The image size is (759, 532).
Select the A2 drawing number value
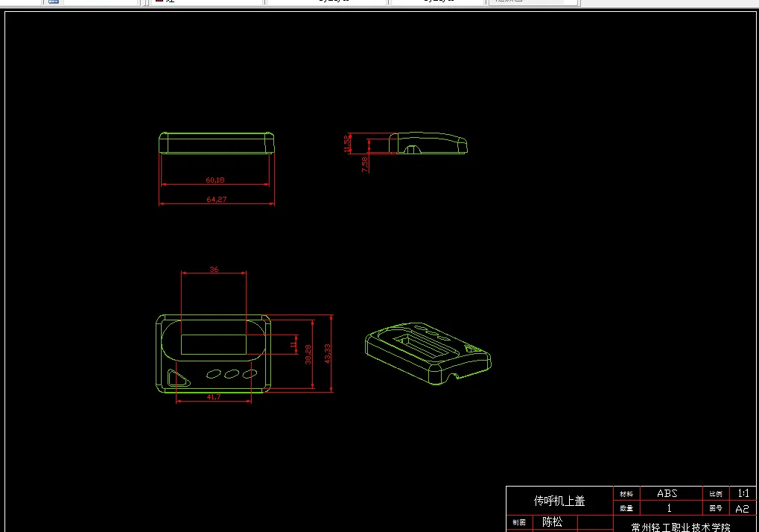742,509
